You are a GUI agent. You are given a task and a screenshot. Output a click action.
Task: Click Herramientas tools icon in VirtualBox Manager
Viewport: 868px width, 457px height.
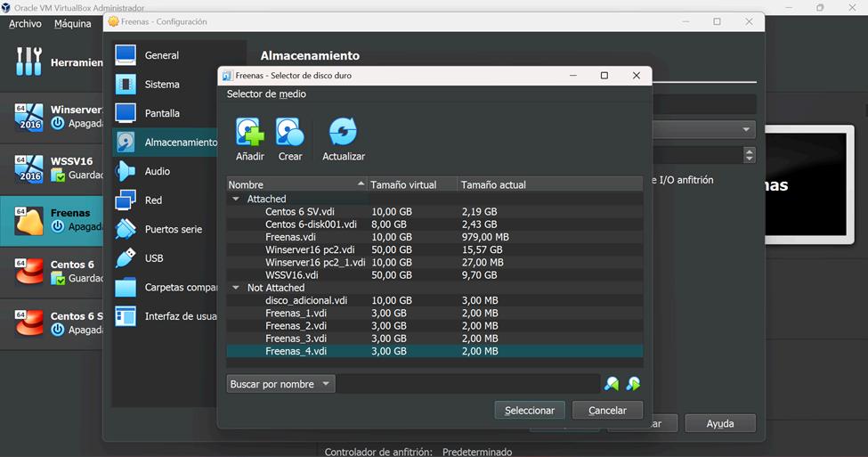tap(28, 61)
